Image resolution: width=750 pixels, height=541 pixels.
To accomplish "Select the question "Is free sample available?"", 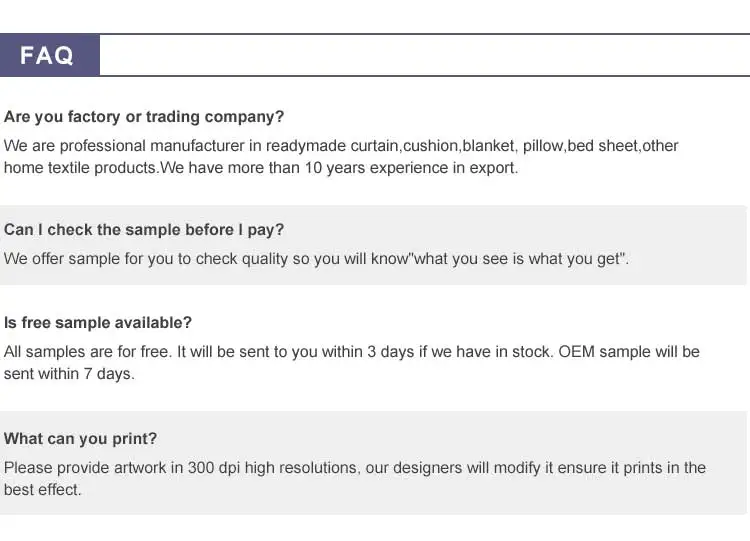I will point(98,322).
